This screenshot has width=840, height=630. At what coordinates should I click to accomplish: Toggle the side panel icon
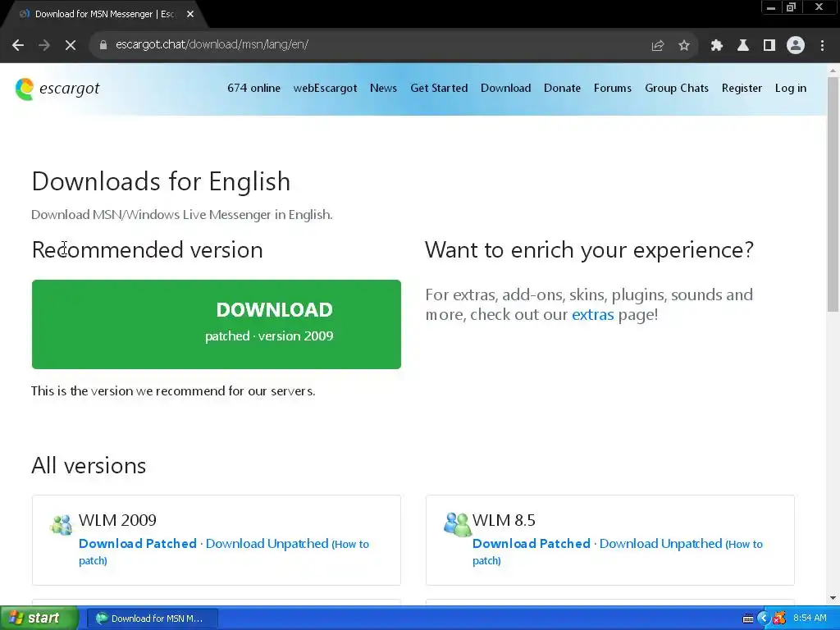[x=769, y=46]
